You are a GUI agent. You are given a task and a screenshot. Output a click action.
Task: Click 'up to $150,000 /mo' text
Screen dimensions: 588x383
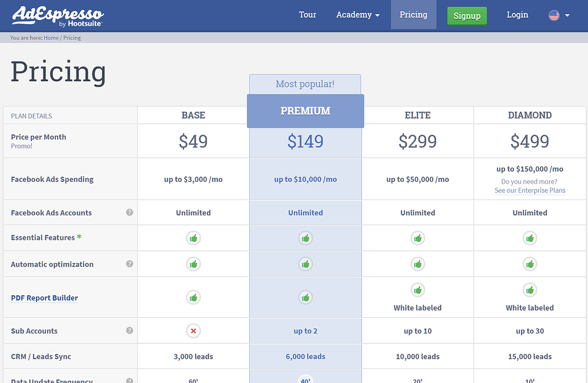pyautogui.click(x=530, y=169)
